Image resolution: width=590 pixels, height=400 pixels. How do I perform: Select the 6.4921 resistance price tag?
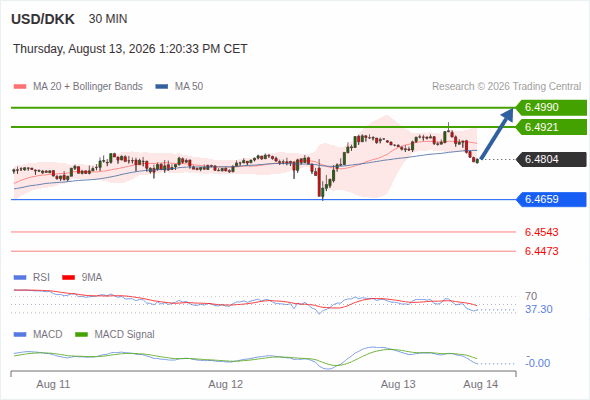point(551,127)
